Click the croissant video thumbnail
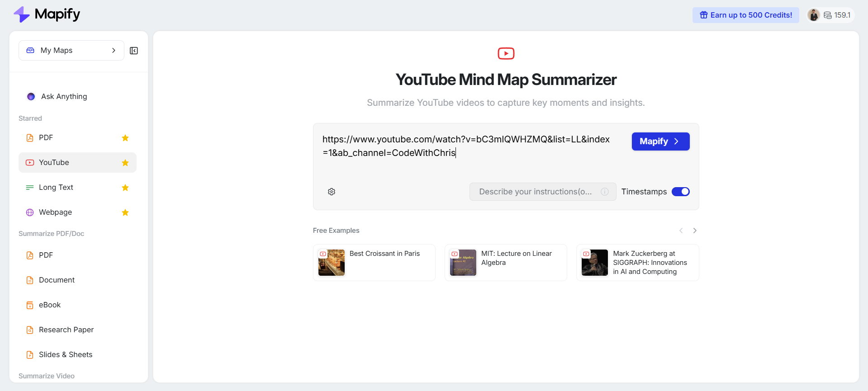The height and width of the screenshot is (391, 868). [332, 263]
